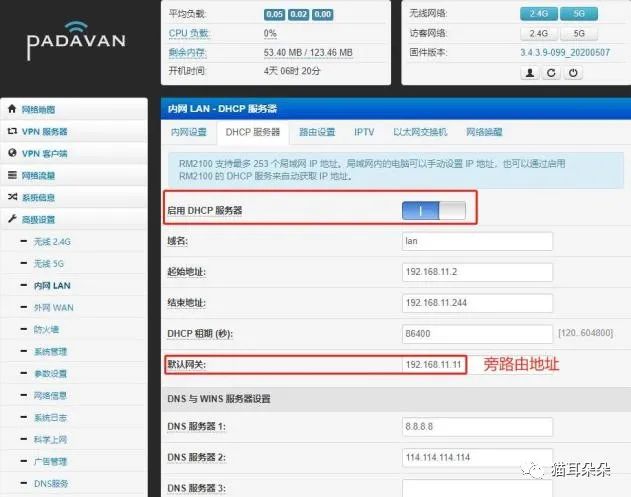Screen dimensions: 631x497
Task: Click the user logout icon button
Action: 530,73
